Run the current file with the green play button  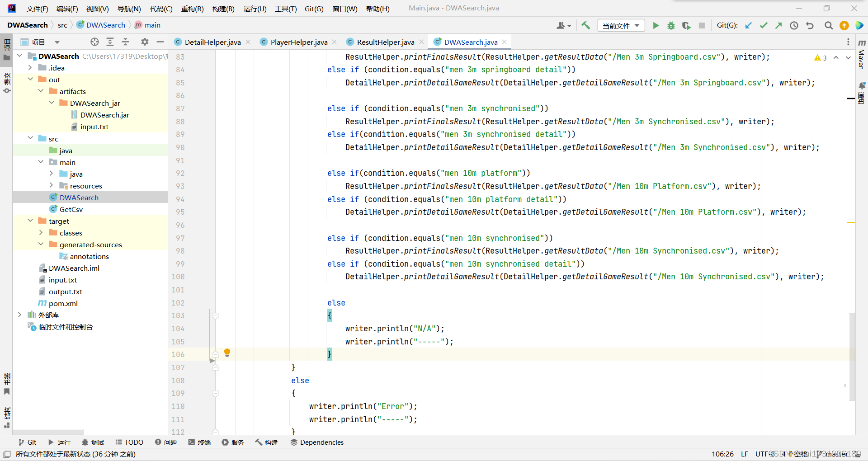pyautogui.click(x=656, y=25)
